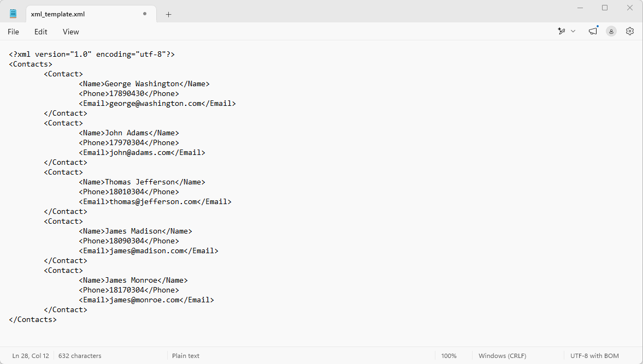Click the George Washington name line
The image size is (643, 364).
point(144,83)
